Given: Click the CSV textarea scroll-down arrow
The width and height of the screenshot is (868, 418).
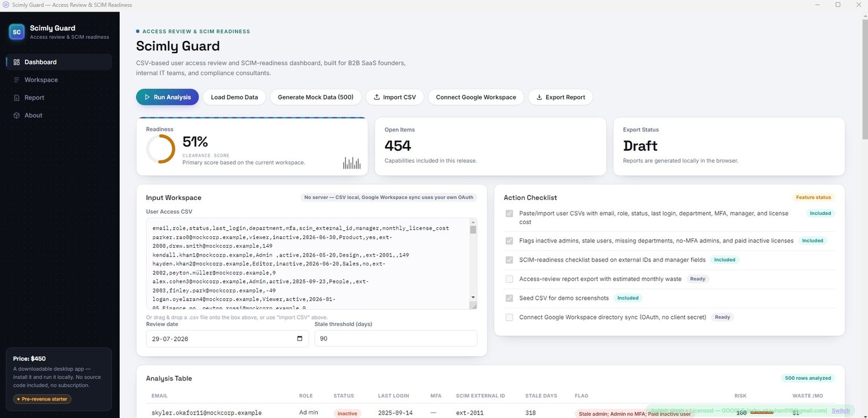Looking at the screenshot, I should pos(473,296).
